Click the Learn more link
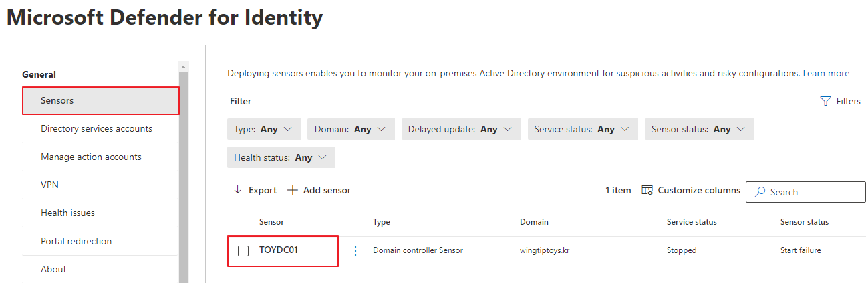Screen dimensions: 868x283 826,73
